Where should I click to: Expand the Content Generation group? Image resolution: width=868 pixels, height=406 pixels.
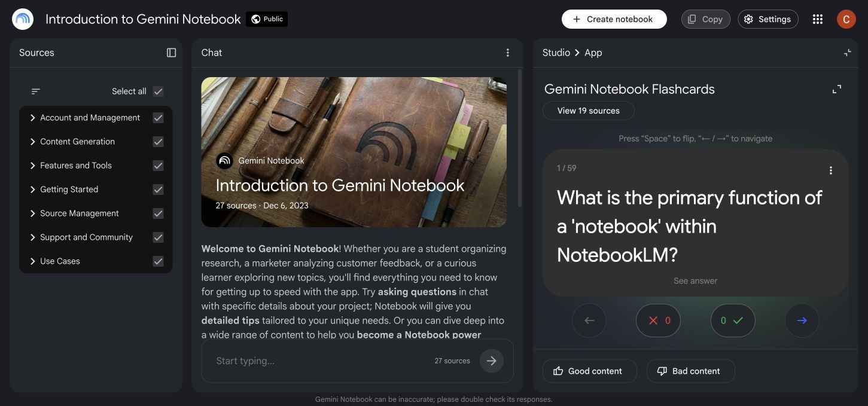point(32,142)
